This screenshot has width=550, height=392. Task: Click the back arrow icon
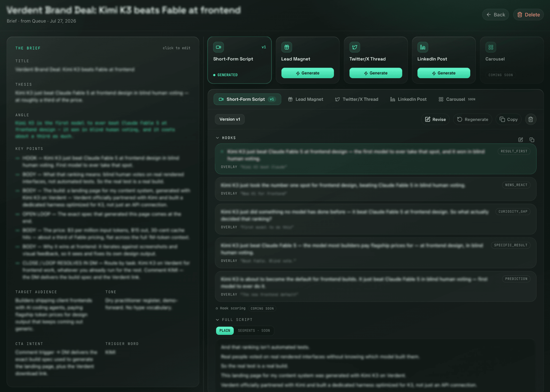[489, 15]
